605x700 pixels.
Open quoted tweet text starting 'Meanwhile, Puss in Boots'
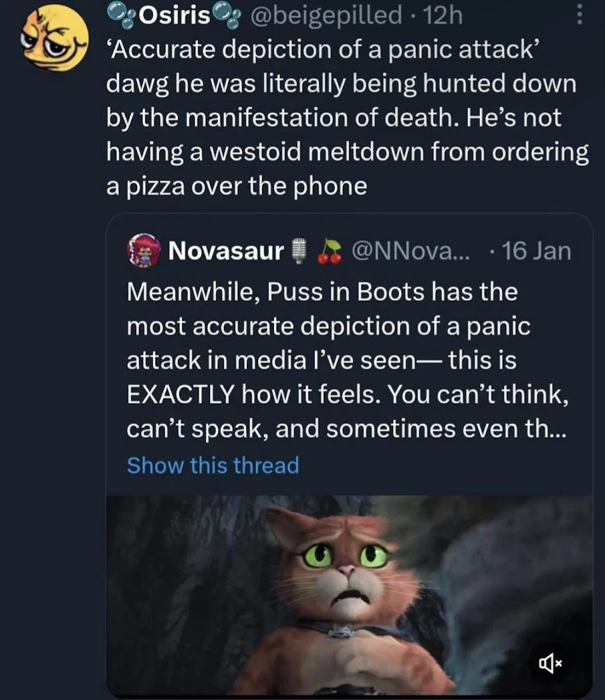[x=322, y=292]
